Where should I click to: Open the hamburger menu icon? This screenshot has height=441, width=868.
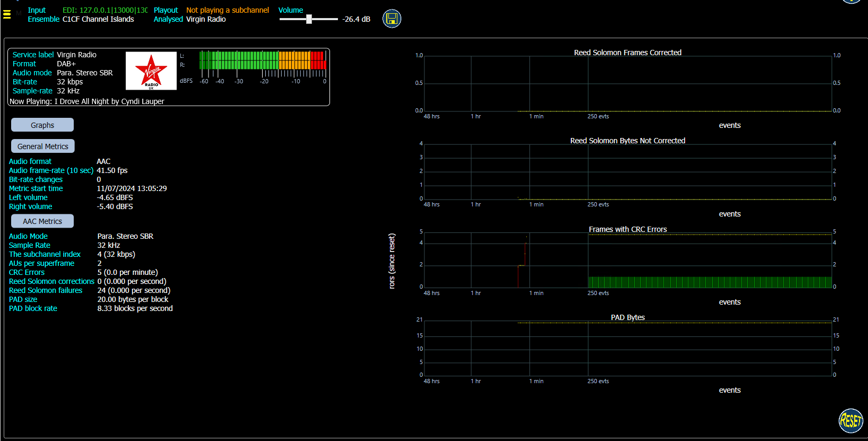point(7,14)
